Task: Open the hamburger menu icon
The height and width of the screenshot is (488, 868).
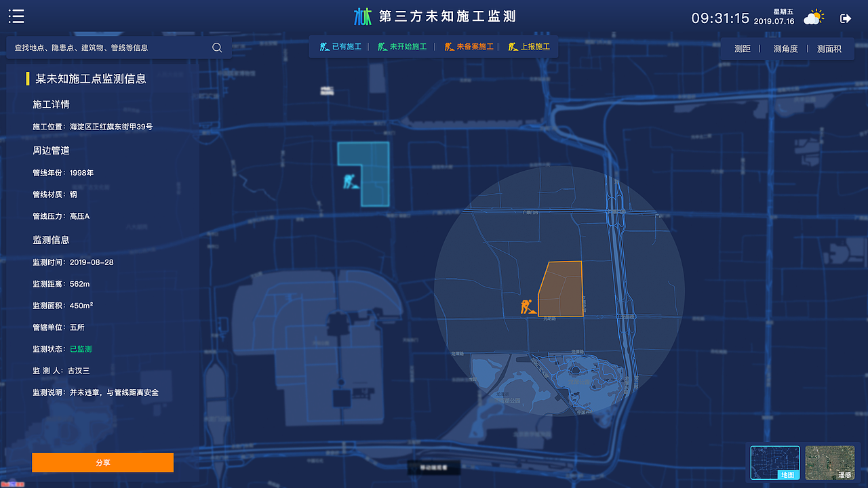Action: pyautogui.click(x=16, y=17)
